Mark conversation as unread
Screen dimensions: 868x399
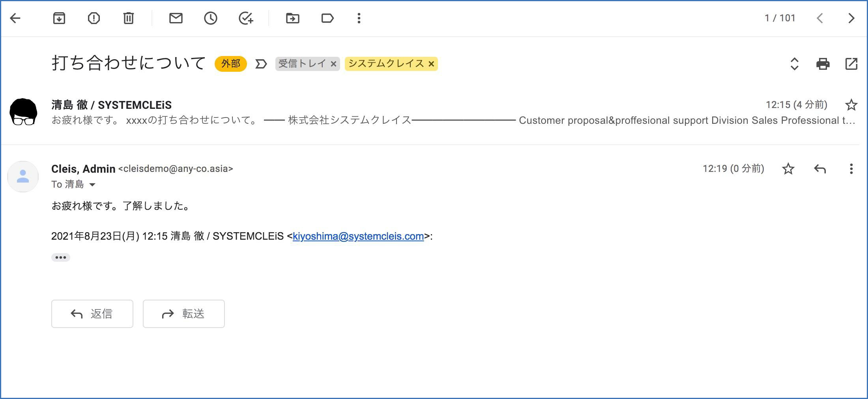tap(176, 18)
